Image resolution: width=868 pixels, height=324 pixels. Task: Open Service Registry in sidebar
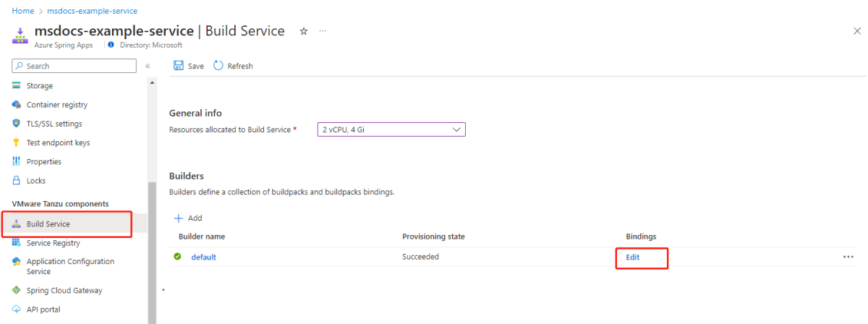tap(53, 243)
